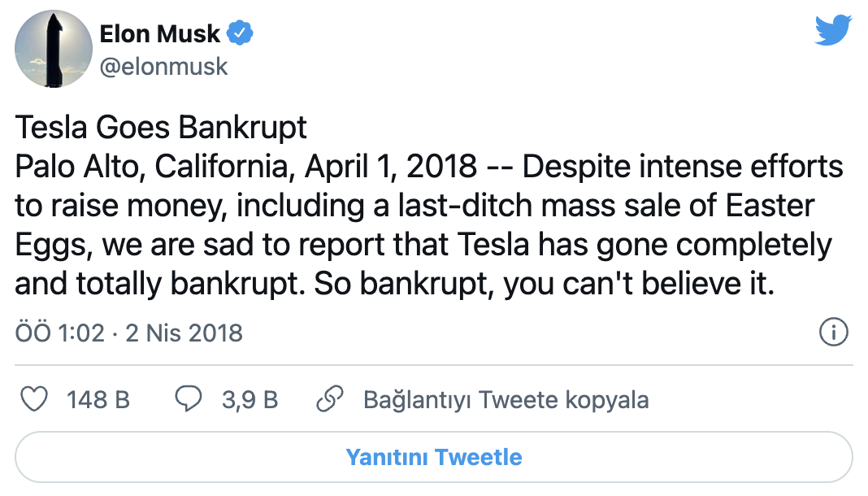Open the ÖÖ 1:02 timestamp
The width and height of the screenshot is (868, 496).
[x=59, y=333]
